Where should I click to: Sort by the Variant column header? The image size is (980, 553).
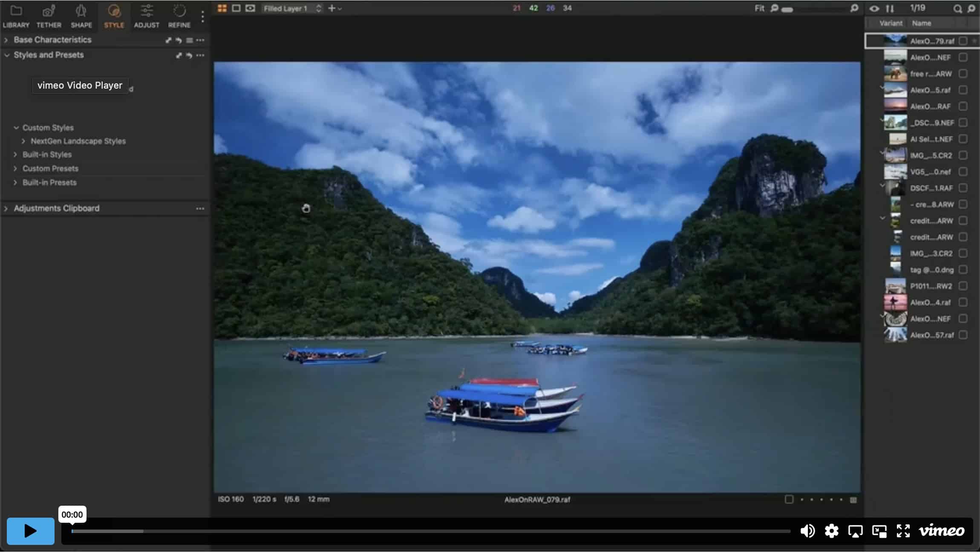[x=891, y=23]
